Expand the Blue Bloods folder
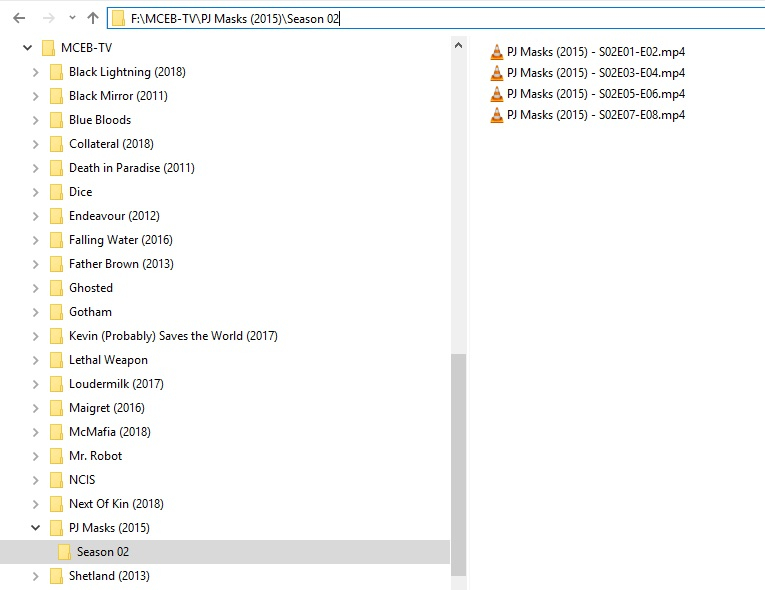The image size is (765, 590). point(36,120)
